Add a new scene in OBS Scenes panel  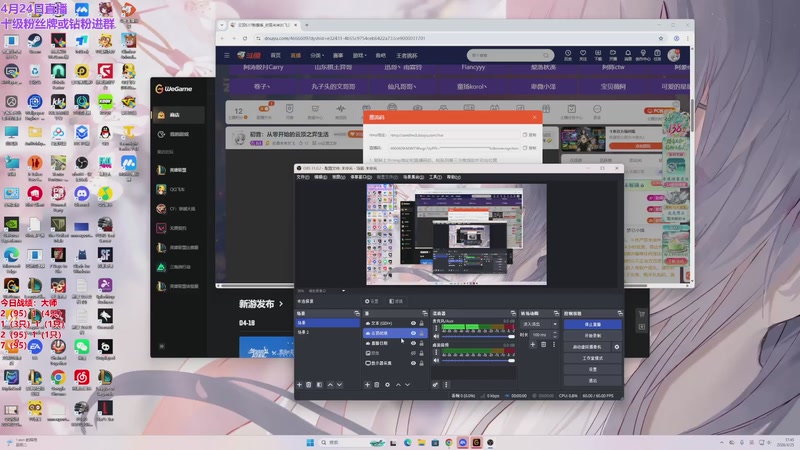click(x=299, y=385)
